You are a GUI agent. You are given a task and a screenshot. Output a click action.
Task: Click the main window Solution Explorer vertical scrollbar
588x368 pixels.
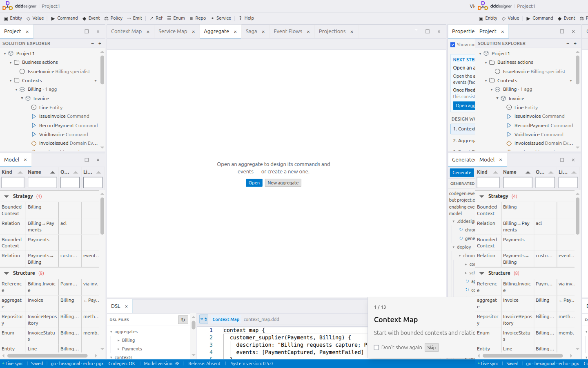pos(102,70)
